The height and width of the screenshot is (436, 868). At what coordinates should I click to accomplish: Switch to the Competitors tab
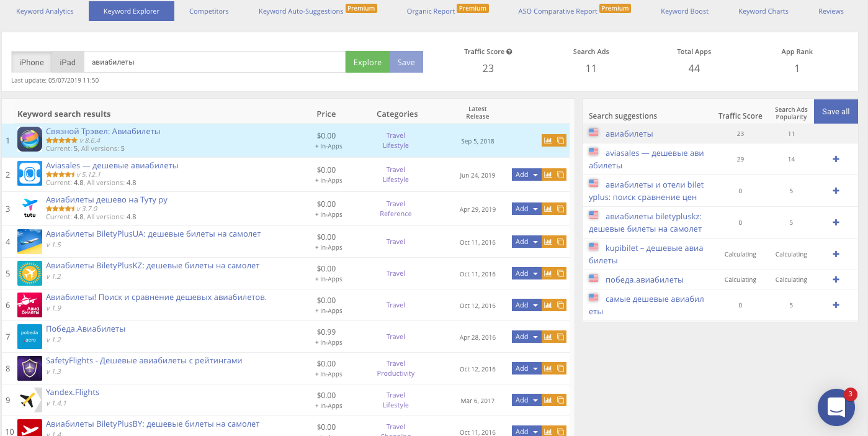209,11
